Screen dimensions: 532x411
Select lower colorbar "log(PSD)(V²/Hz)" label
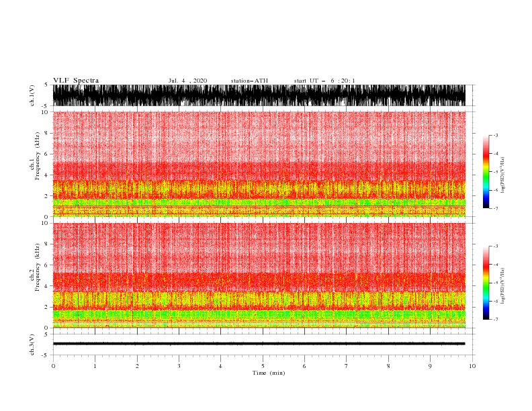(x=502, y=286)
